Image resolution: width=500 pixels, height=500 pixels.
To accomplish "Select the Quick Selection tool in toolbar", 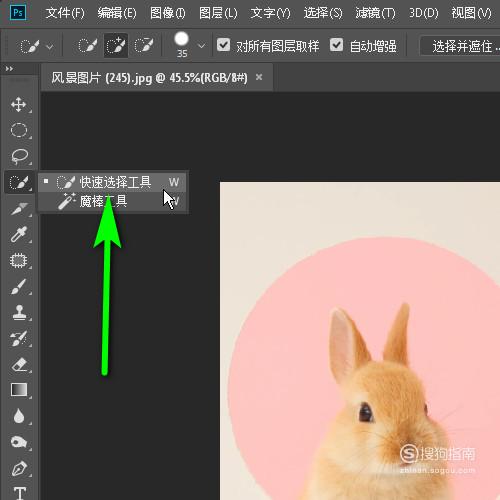I will coord(19,182).
